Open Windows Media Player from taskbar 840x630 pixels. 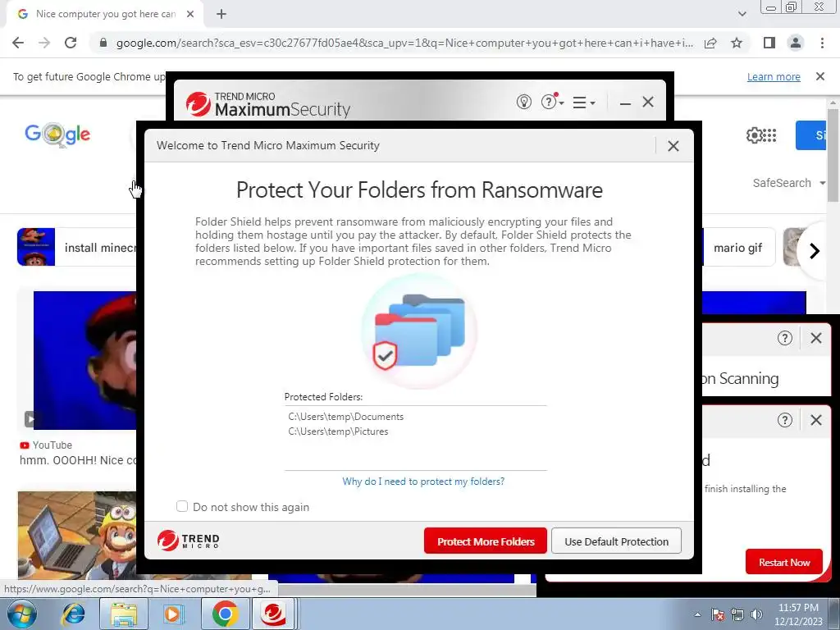[x=173, y=614]
